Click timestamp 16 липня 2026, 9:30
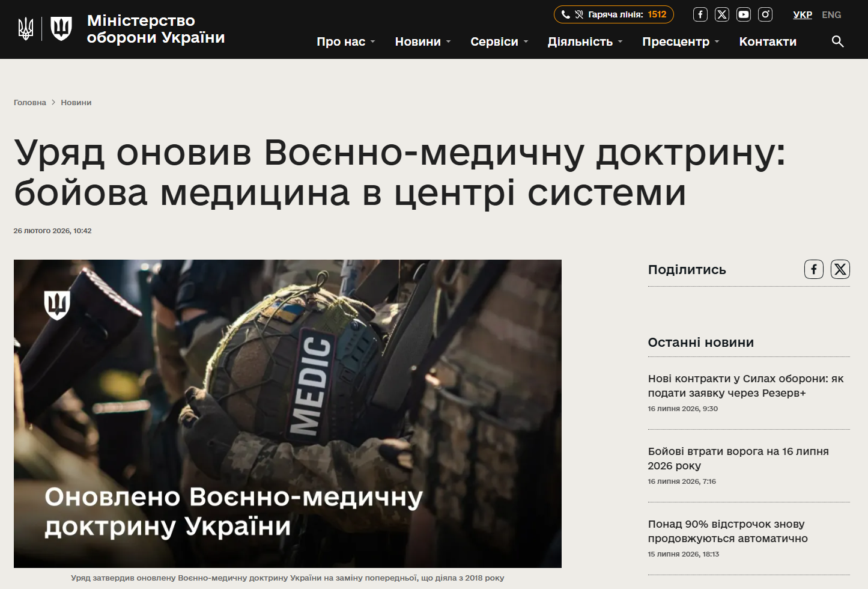This screenshot has height=589, width=868. tap(682, 409)
